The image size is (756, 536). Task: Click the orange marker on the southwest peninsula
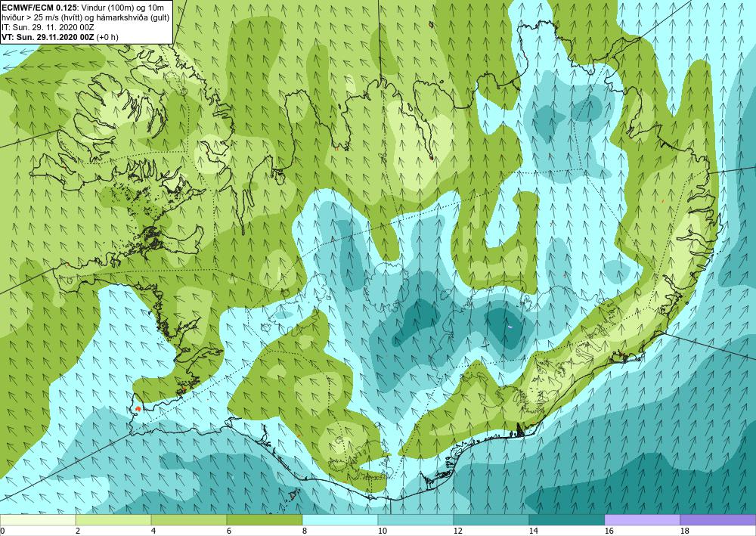pos(138,409)
